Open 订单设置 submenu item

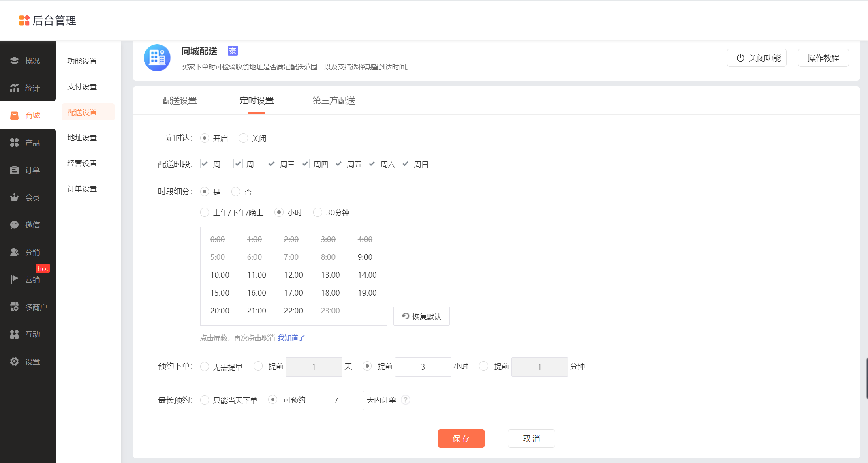[x=82, y=189]
